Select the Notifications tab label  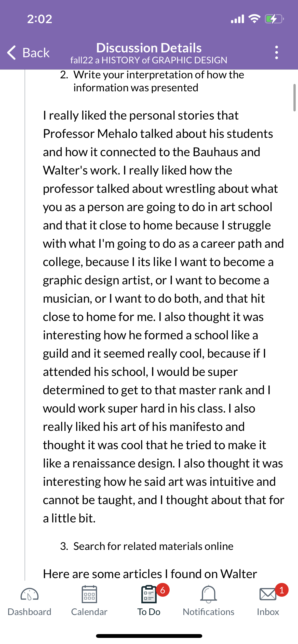point(209,612)
